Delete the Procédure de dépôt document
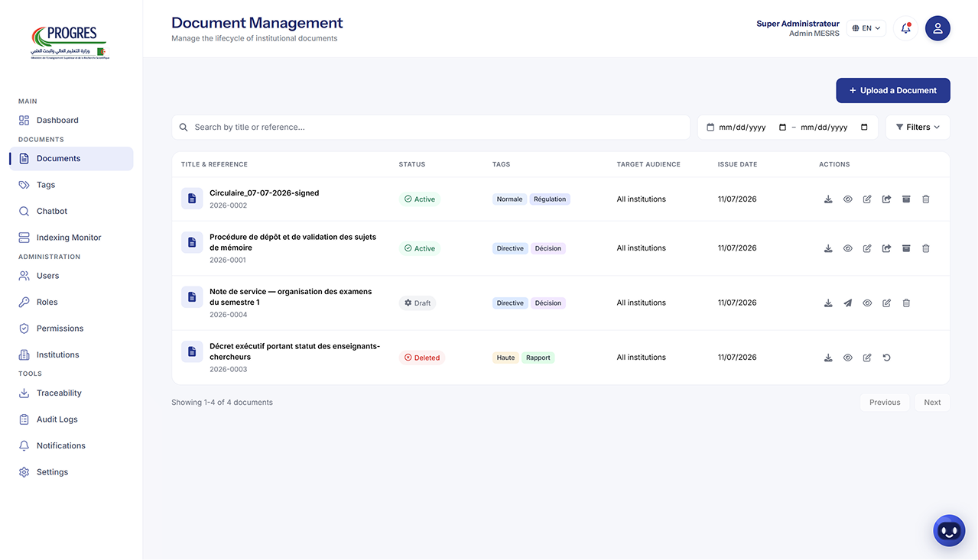 (926, 248)
